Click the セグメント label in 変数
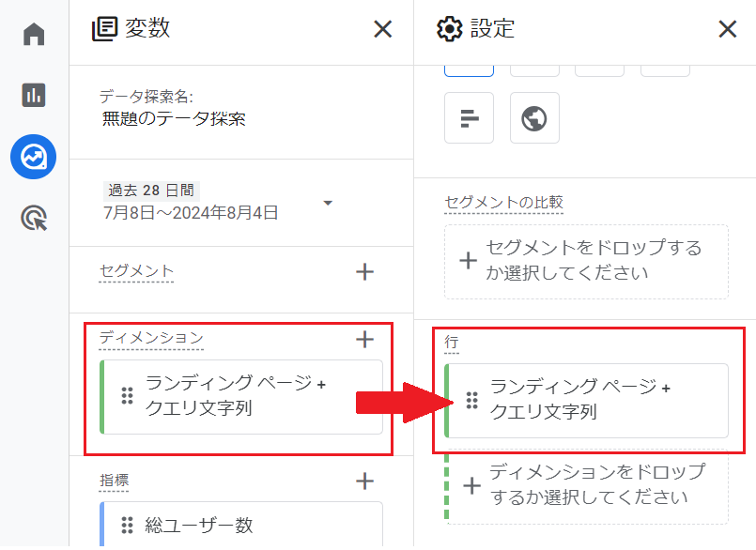Image resolution: width=756 pixels, height=550 pixels. click(136, 271)
